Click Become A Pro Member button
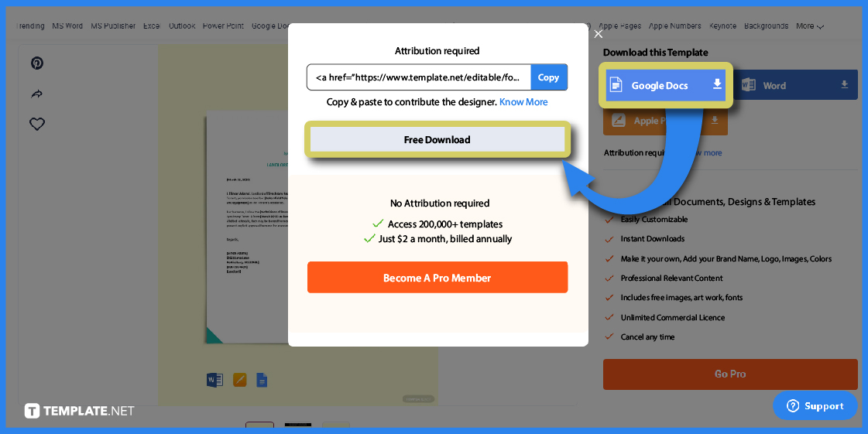Viewport: 868px width, 434px height. pos(437,278)
